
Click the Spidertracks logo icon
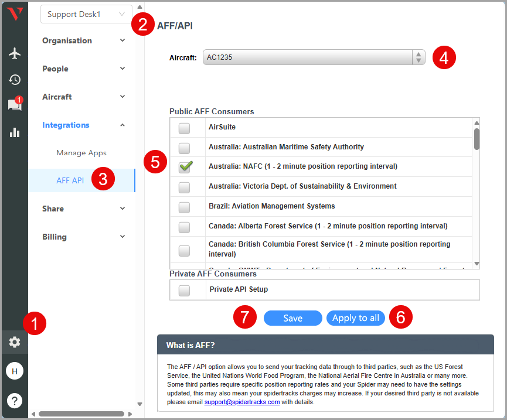coord(15,14)
